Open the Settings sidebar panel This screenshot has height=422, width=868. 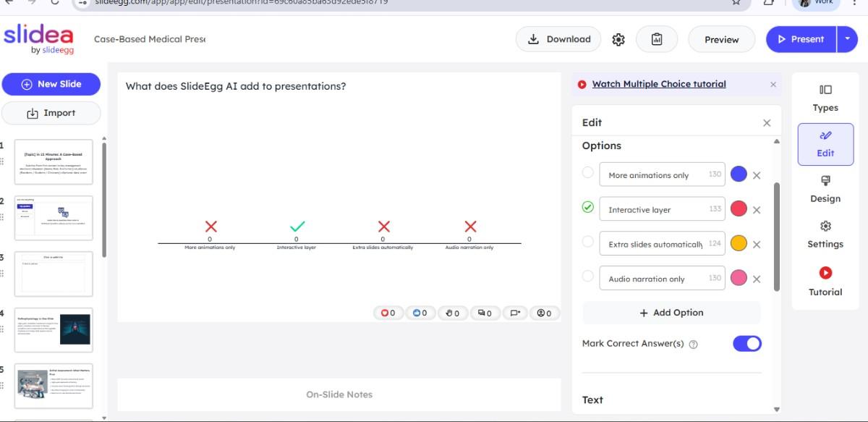[825, 235]
